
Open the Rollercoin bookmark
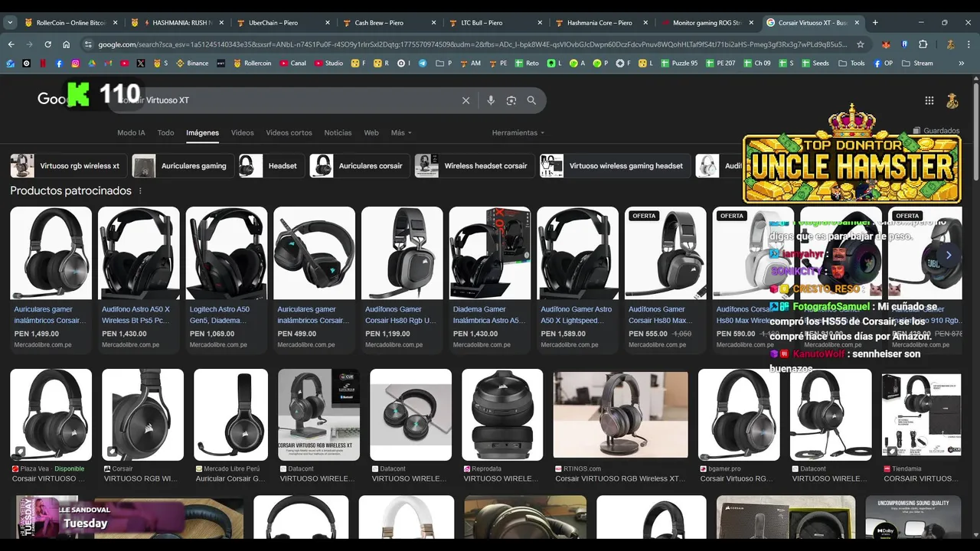[x=252, y=64]
